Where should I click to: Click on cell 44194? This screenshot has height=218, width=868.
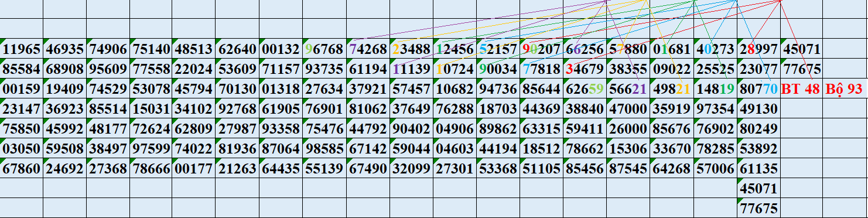(498, 149)
